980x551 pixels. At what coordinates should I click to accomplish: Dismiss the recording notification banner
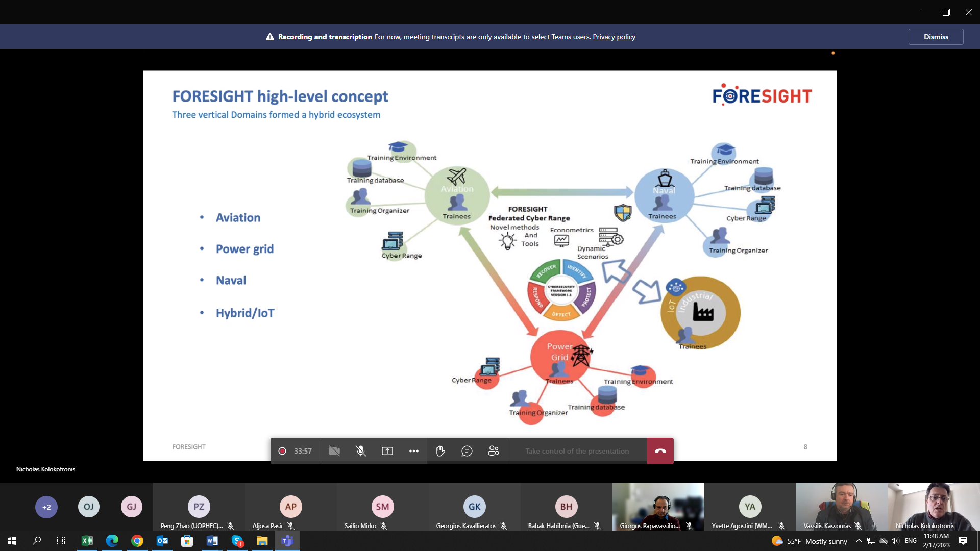(936, 37)
